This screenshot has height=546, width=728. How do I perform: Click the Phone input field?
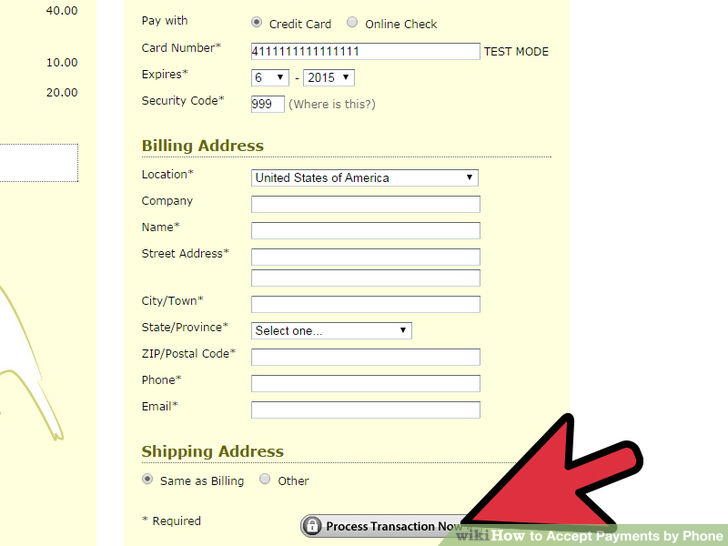(x=365, y=384)
